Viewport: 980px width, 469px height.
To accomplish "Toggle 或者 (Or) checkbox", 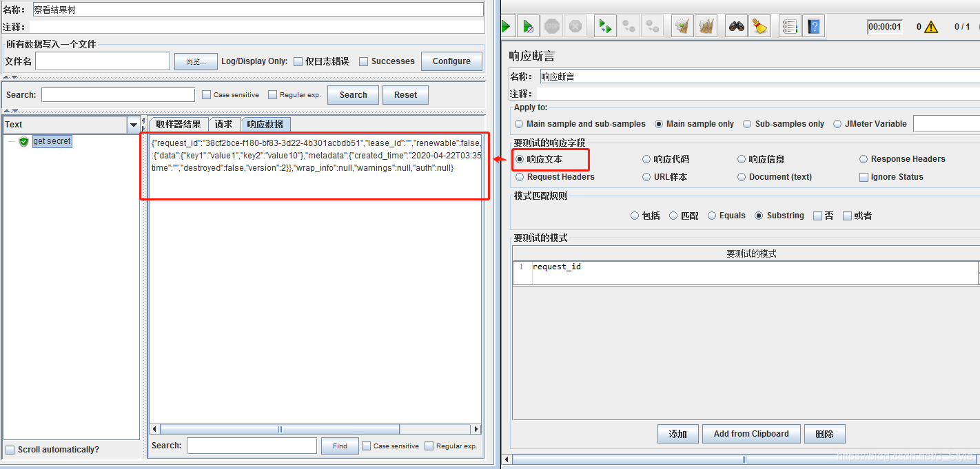I will pyautogui.click(x=848, y=216).
